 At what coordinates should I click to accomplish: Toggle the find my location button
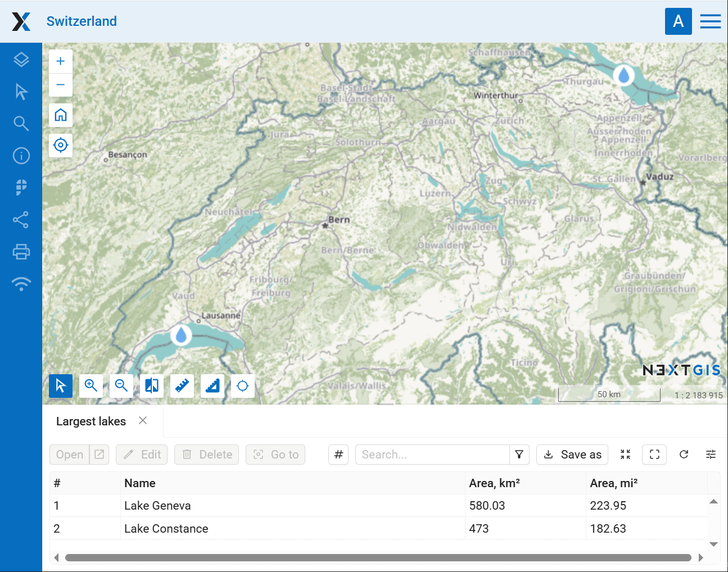click(61, 145)
